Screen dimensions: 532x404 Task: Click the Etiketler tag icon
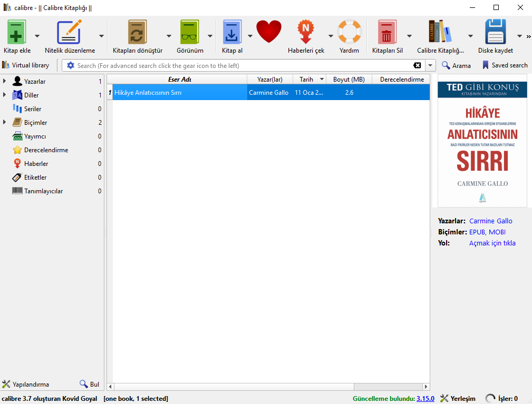(x=17, y=178)
